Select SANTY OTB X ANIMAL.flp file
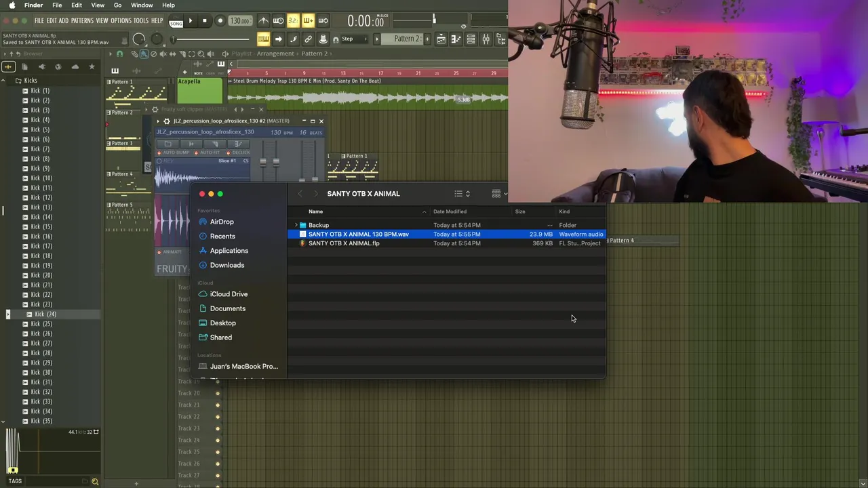The image size is (868, 488). [344, 243]
